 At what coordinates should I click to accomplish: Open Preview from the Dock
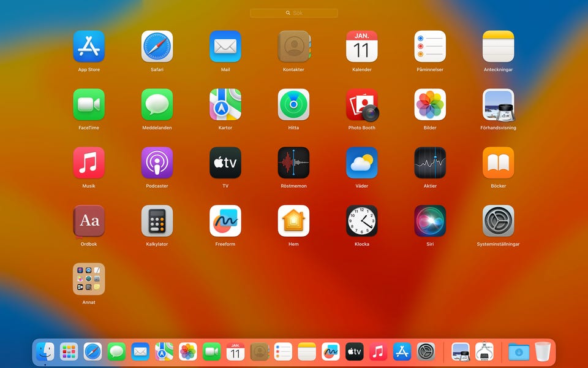pyautogui.click(x=461, y=352)
